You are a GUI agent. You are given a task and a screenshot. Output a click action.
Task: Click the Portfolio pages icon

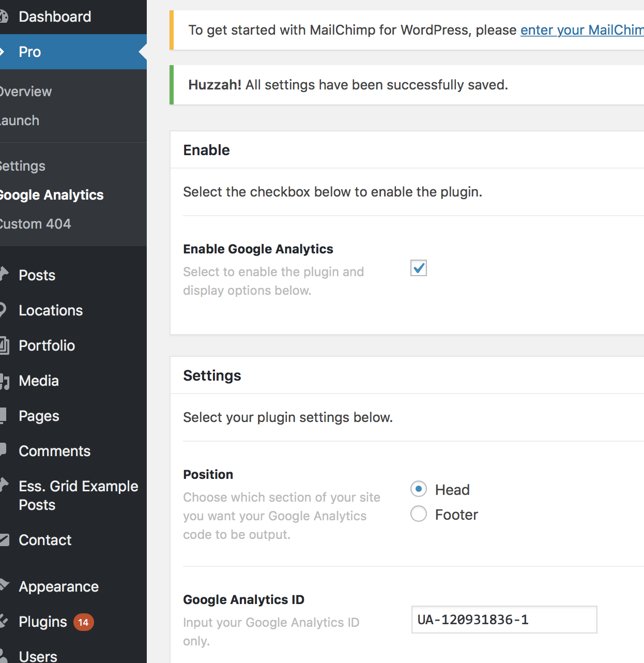click(x=4, y=345)
